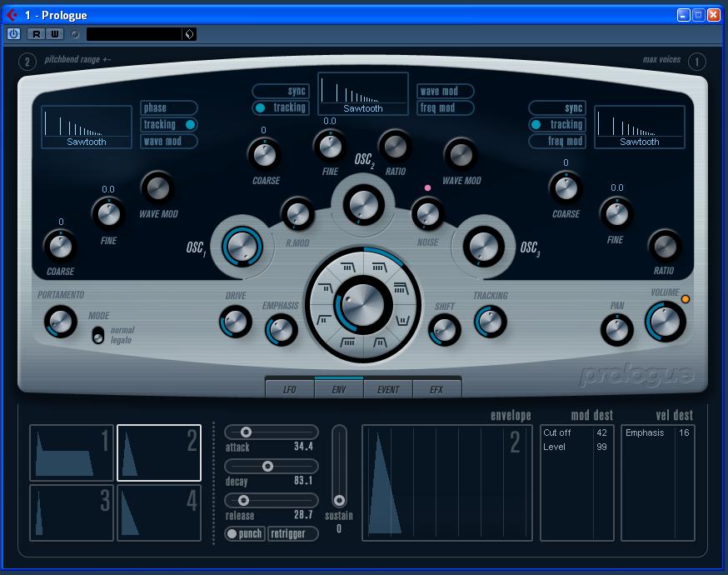Enable OSC 2 freq mod
The image size is (728, 575).
pos(446,107)
